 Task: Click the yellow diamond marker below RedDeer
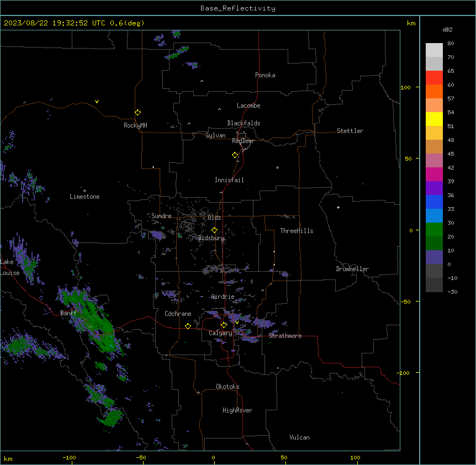pos(235,155)
